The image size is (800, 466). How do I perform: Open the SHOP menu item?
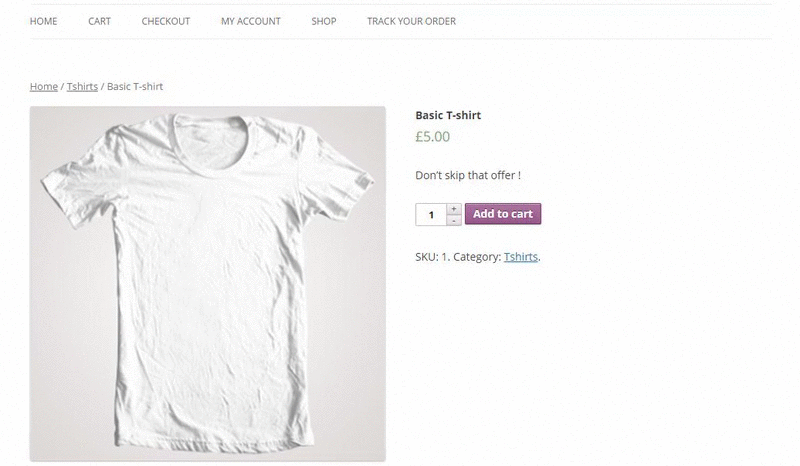click(323, 21)
